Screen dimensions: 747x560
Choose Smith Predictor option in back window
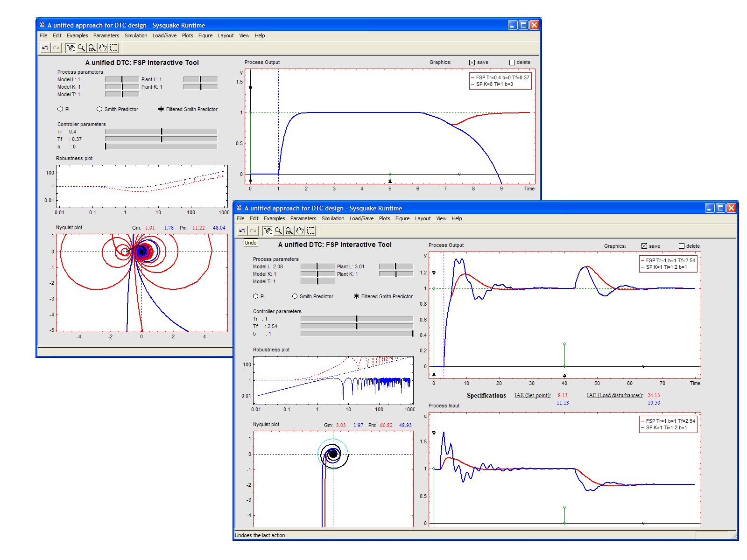point(99,109)
